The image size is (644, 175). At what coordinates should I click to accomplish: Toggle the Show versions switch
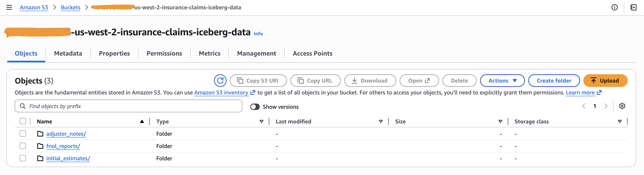(x=255, y=107)
